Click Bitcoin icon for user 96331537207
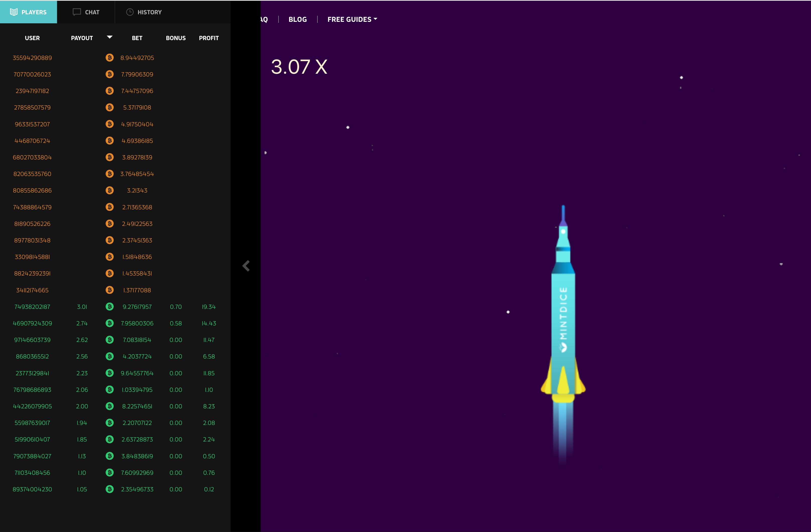The image size is (811, 532). tap(109, 124)
